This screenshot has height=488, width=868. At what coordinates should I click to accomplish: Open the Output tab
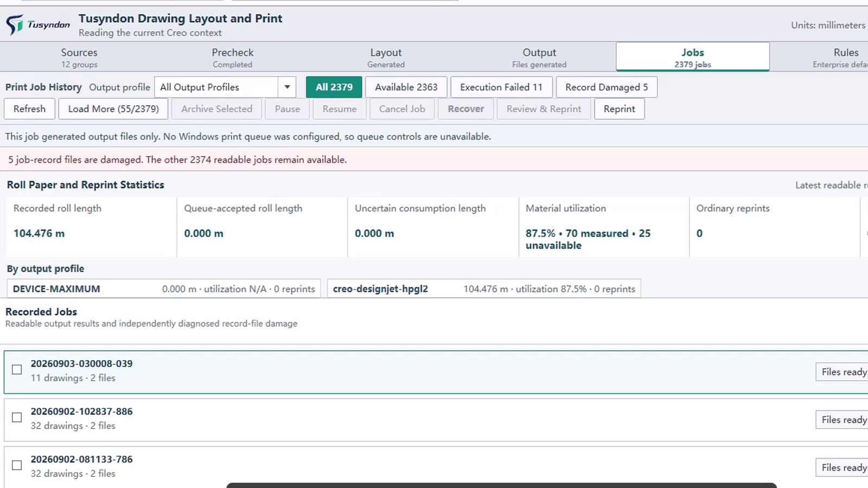(x=539, y=57)
